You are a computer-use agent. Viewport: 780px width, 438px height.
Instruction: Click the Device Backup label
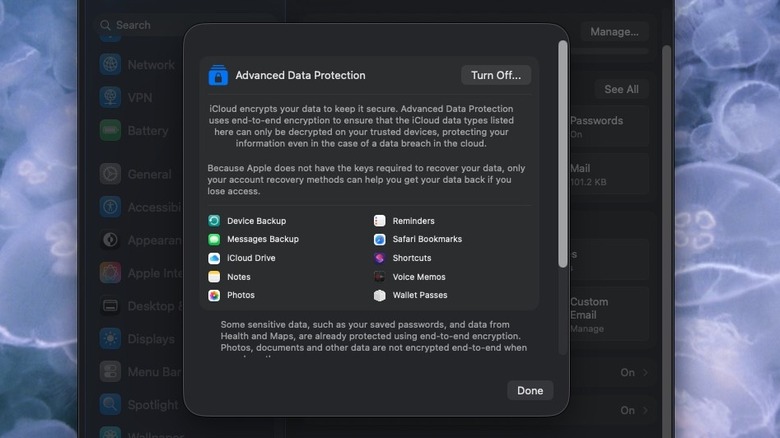pos(257,220)
